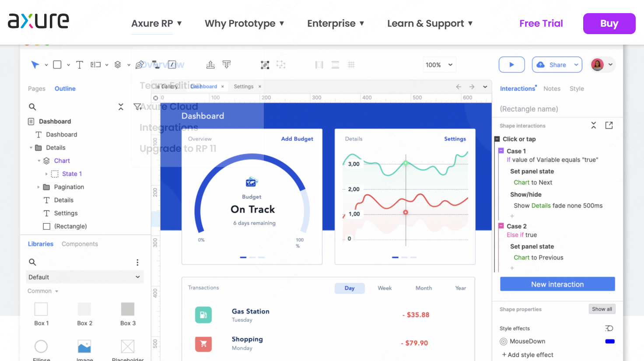
Task: Click distribute vertically icon
Action: (335, 65)
